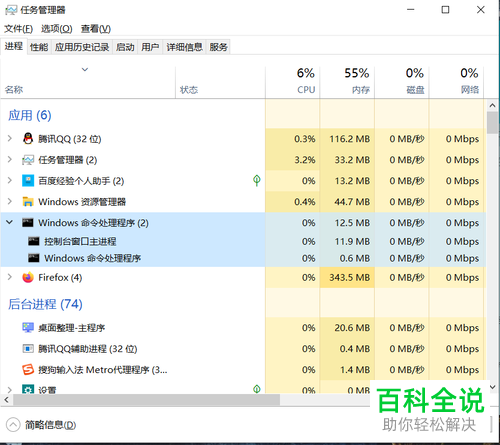
Task: Click 百度经验个人助手 memory value 13.2 MB
Action: pos(352,181)
